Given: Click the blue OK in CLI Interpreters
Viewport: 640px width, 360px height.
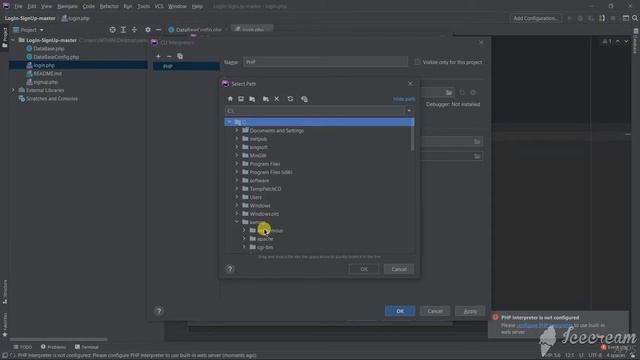Looking at the screenshot, I should coord(400,311).
